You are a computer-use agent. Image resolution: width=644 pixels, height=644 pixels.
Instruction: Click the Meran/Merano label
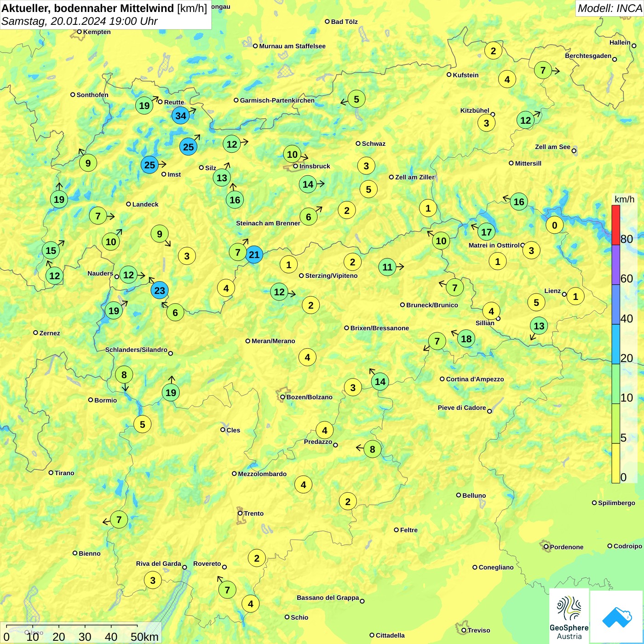point(274,341)
